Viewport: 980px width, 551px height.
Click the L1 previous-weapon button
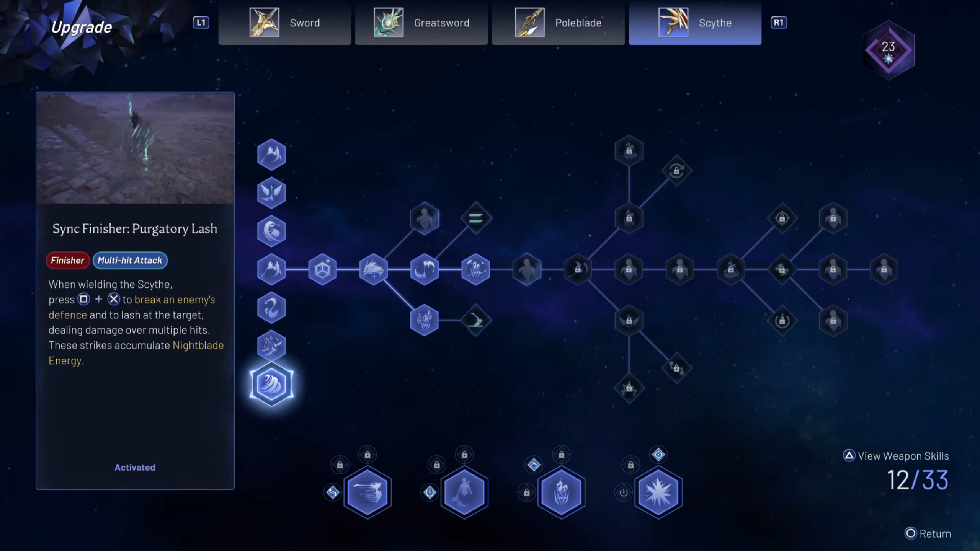pos(201,23)
